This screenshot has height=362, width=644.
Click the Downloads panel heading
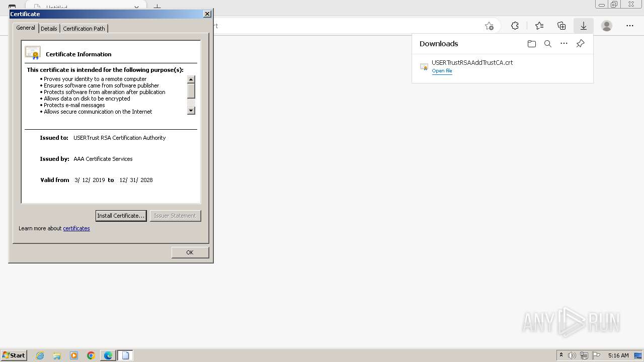[439, 44]
